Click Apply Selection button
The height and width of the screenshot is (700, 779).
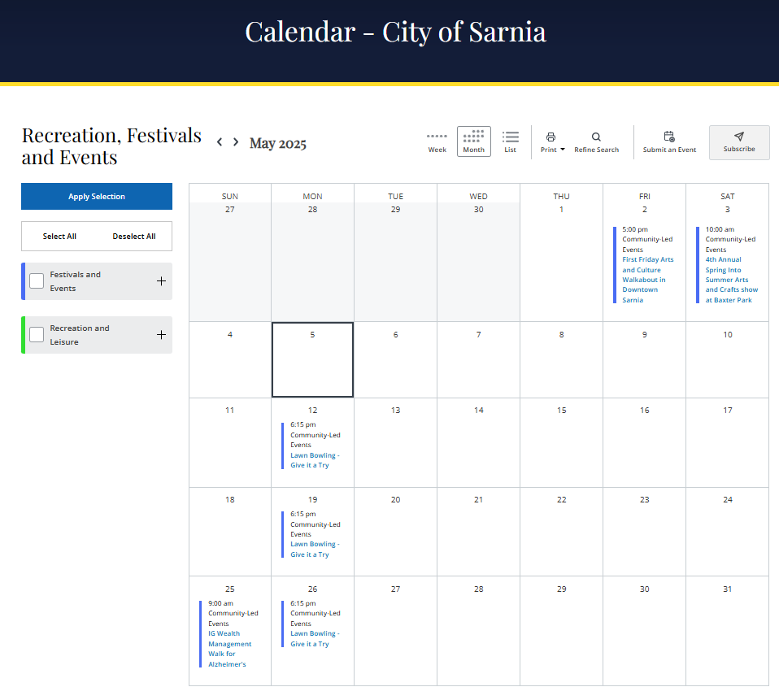pos(97,196)
